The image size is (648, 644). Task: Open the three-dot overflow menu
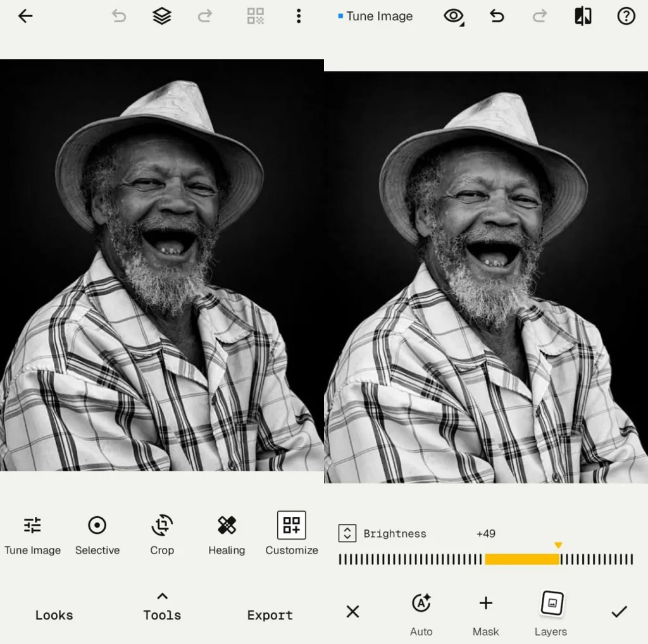tap(299, 16)
